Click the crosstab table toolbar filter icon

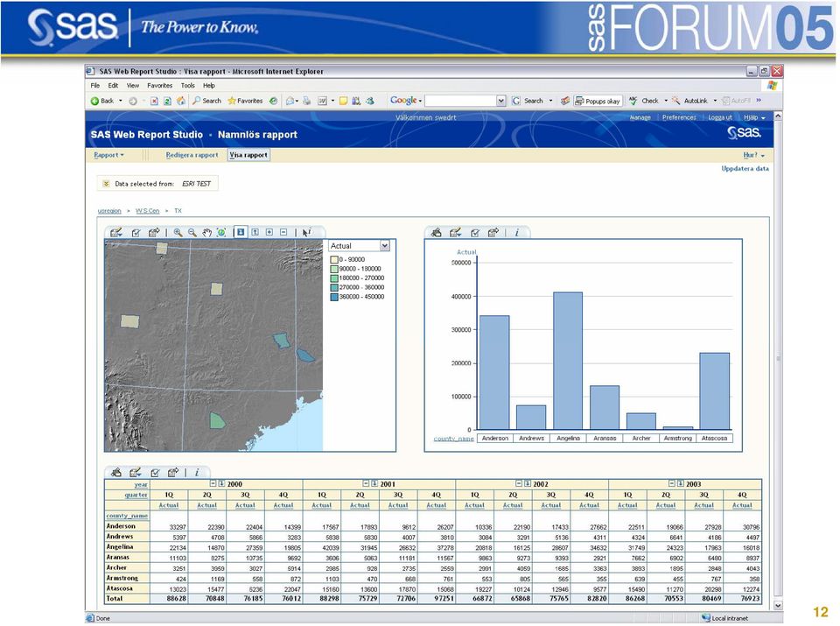(x=155, y=472)
